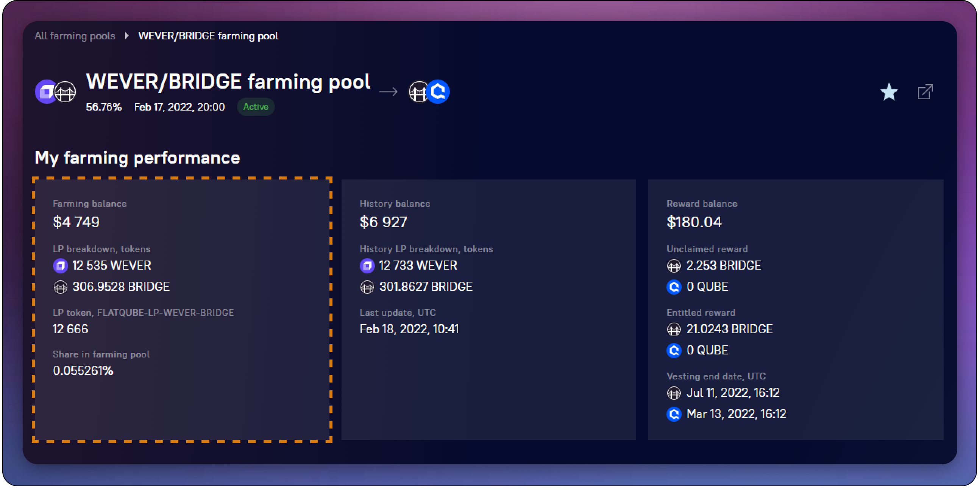Screen dimensions: 980x490
Task: Click the QUBE reward icon in header
Action: click(438, 92)
